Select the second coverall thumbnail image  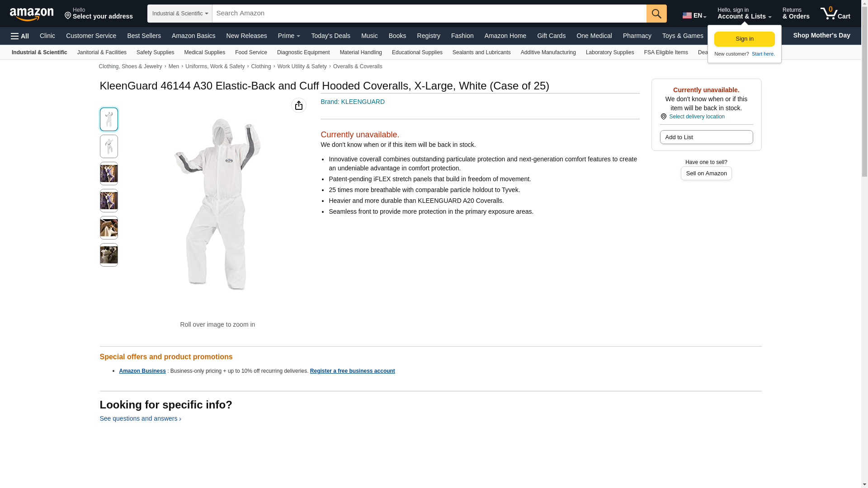click(x=108, y=146)
